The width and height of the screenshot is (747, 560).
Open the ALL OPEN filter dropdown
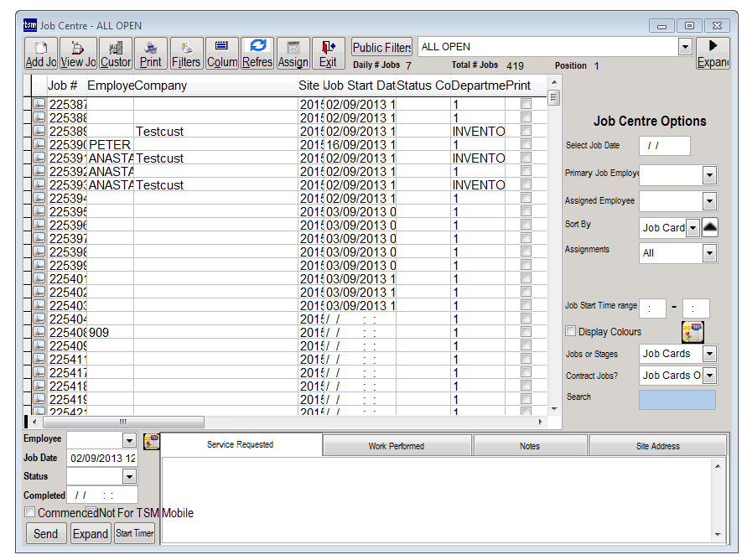coord(685,48)
